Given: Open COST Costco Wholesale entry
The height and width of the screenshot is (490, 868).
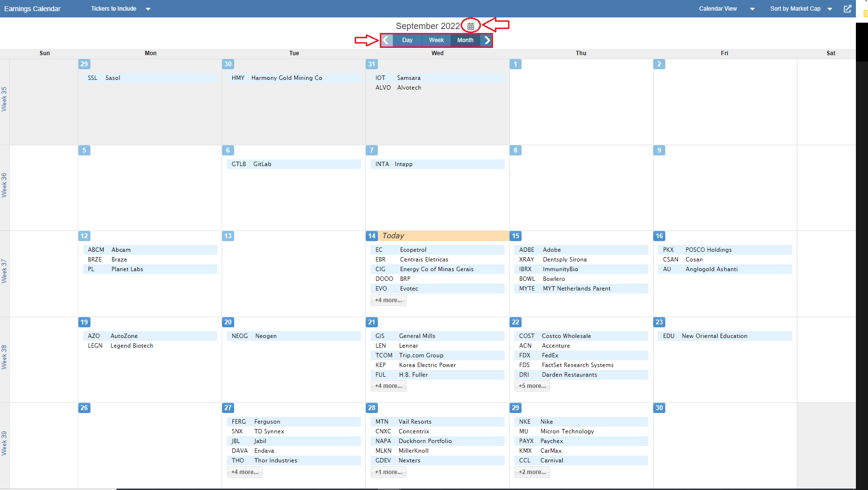Looking at the screenshot, I should (x=581, y=336).
